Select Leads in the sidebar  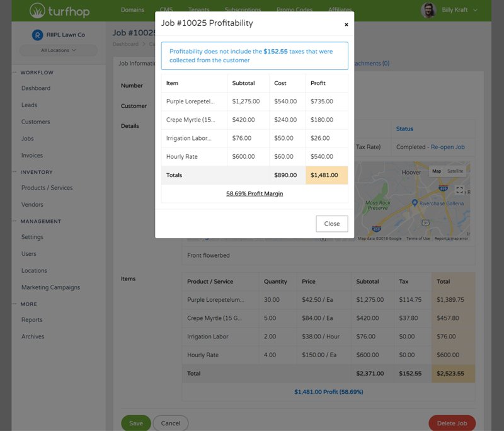[x=28, y=105]
